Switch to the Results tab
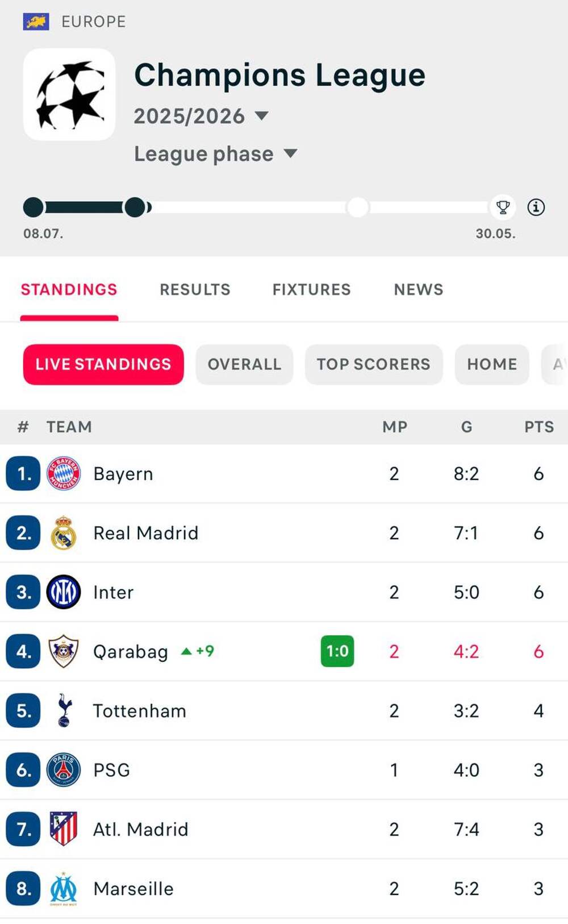The width and height of the screenshot is (568, 924). tap(195, 290)
